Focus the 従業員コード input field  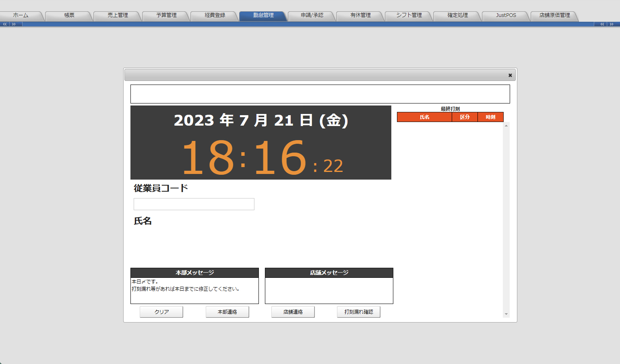(x=194, y=204)
